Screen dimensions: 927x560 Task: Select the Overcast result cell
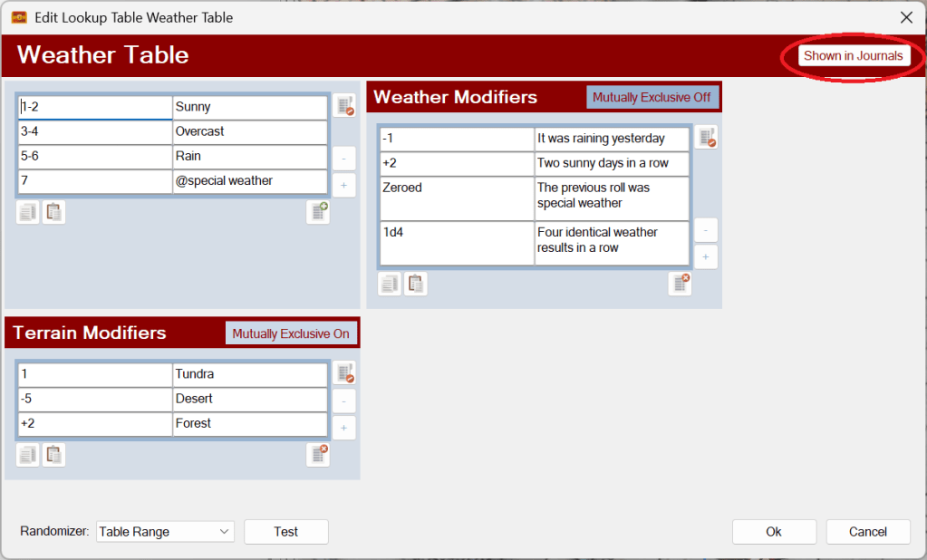coord(249,131)
